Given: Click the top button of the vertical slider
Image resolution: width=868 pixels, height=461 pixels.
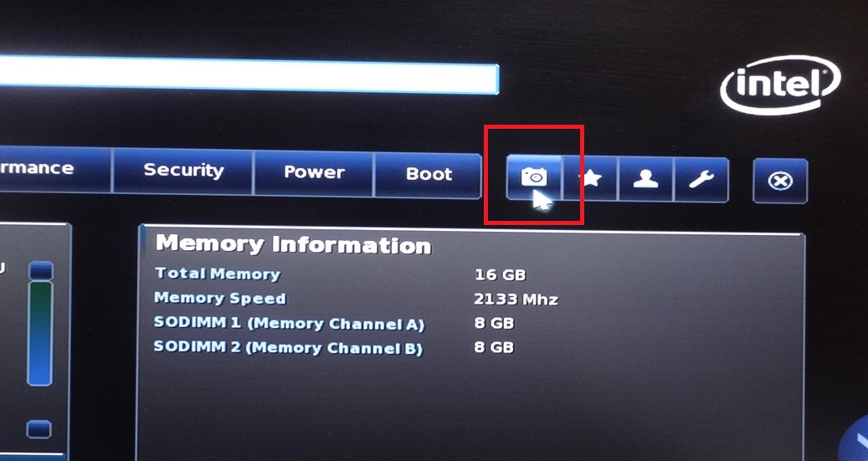Looking at the screenshot, I should [x=40, y=270].
